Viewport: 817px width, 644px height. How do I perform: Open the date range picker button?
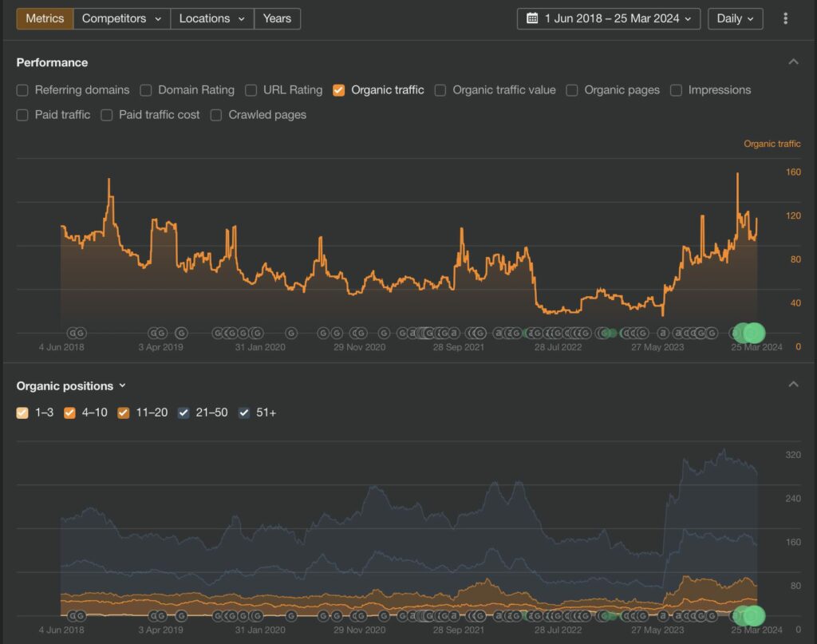(609, 18)
